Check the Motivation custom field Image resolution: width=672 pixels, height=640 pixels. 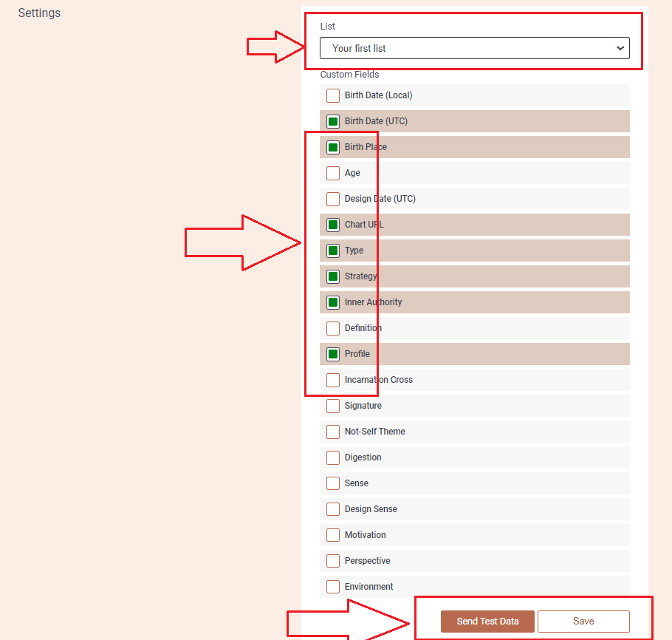pyautogui.click(x=333, y=535)
